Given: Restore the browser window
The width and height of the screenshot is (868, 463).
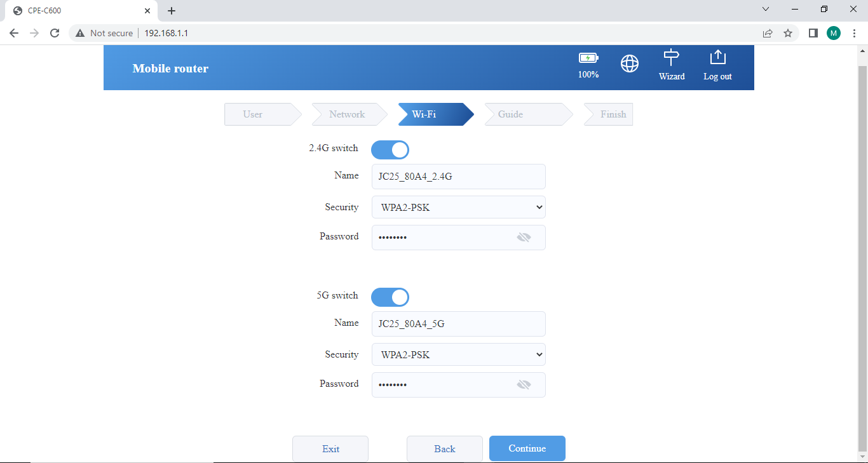Looking at the screenshot, I should pyautogui.click(x=824, y=10).
